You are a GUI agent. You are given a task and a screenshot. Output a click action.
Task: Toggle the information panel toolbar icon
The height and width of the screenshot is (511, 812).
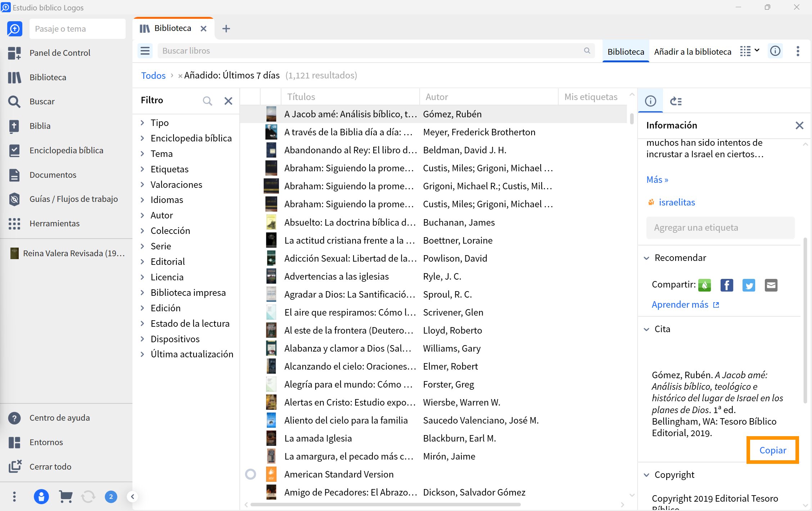[775, 51]
